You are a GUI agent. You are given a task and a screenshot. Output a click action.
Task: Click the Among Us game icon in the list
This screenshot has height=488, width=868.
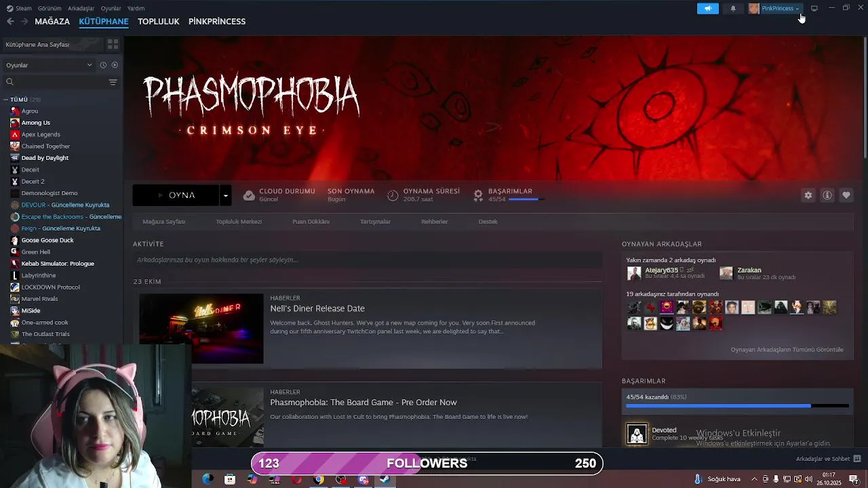tap(15, 123)
